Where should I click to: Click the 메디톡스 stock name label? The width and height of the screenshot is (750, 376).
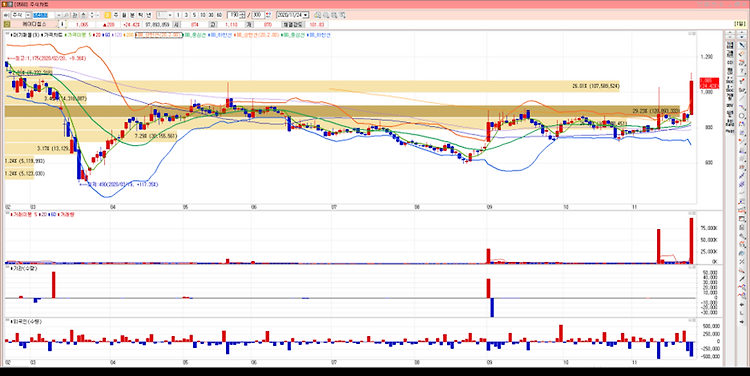pyautogui.click(x=34, y=24)
